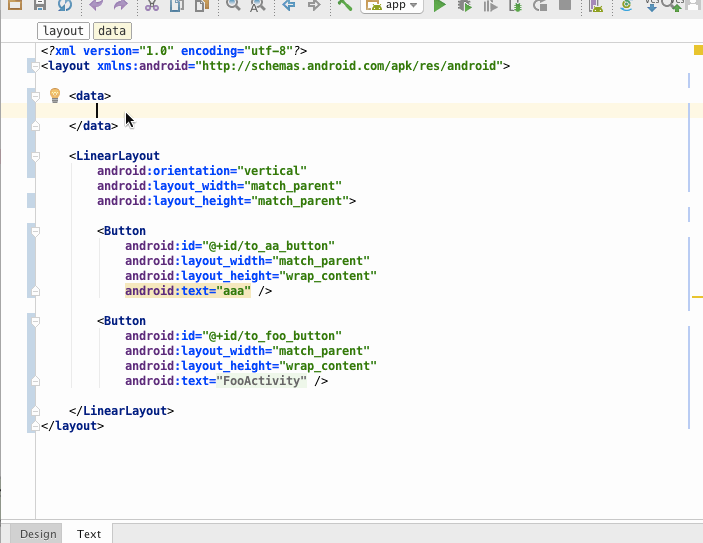Screen dimensions: 703x543
Task: Click the Paste clipboard icon
Action: click(x=202, y=5)
